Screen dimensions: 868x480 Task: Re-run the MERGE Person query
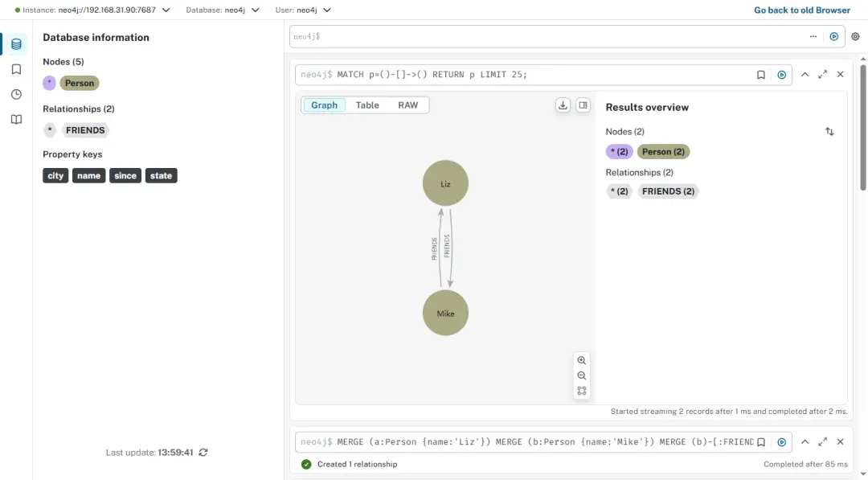point(782,441)
